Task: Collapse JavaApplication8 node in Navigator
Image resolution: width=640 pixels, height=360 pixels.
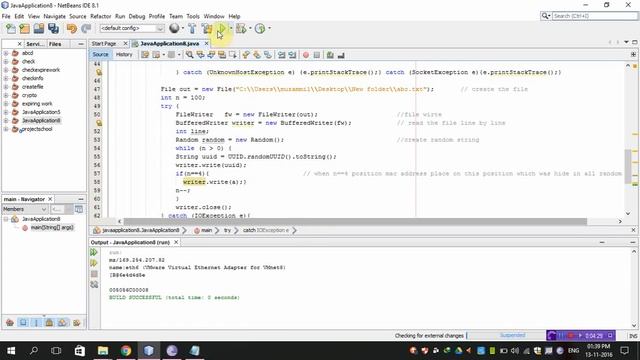Action: [x=6, y=219]
